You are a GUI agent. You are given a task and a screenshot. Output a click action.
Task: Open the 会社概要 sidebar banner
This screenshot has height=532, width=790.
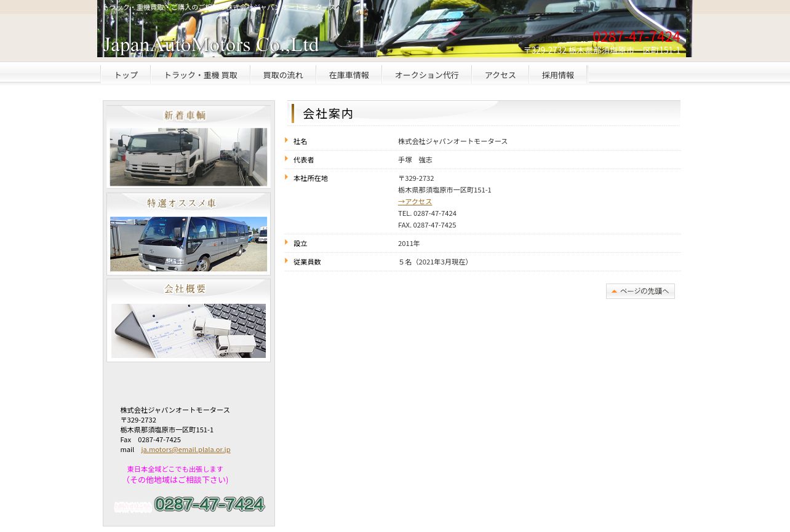[x=188, y=320]
